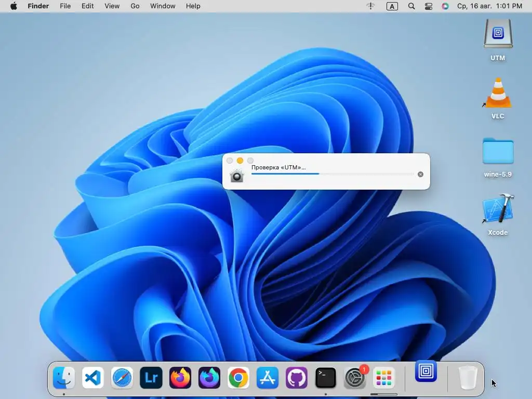
Task: Cancel the UTM verification progress
Action: tap(420, 175)
